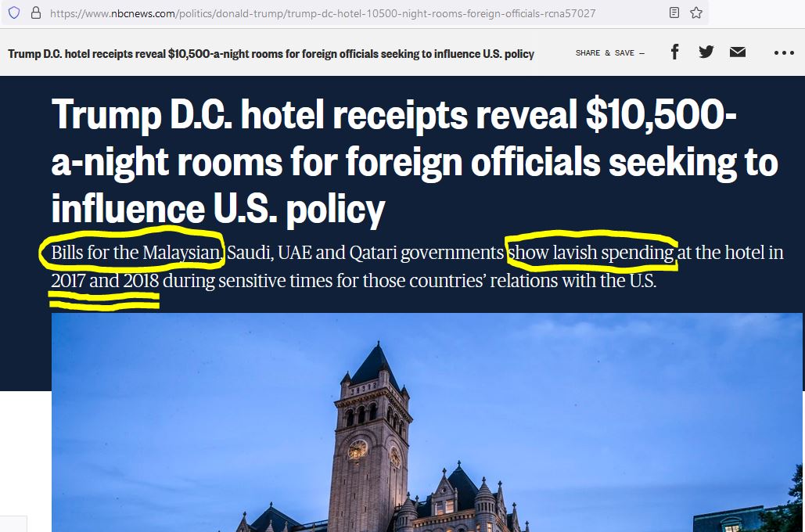Viewport: 805px width, 532px height.
Task: Click the underlined "2017 and 2018" text
Action: click(x=105, y=281)
